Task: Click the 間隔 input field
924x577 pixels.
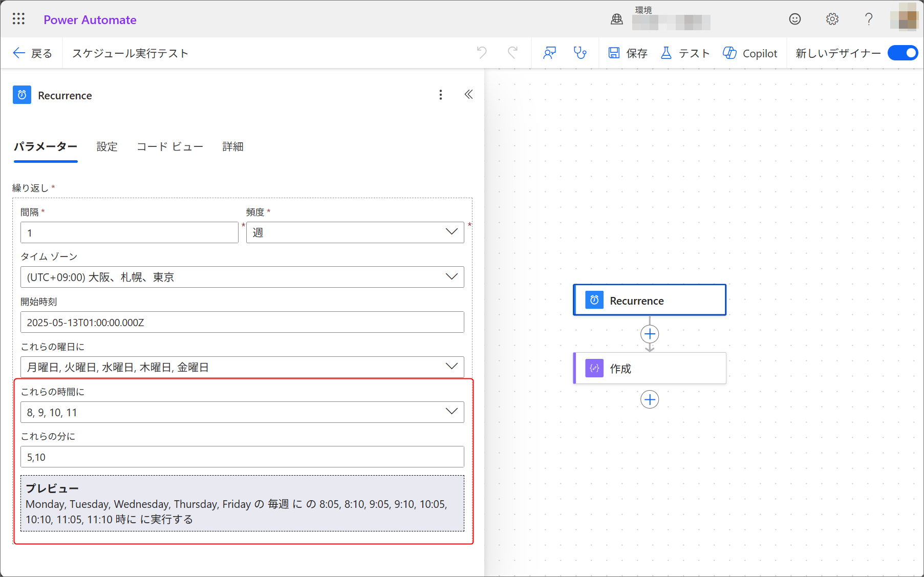Action: pyautogui.click(x=130, y=232)
